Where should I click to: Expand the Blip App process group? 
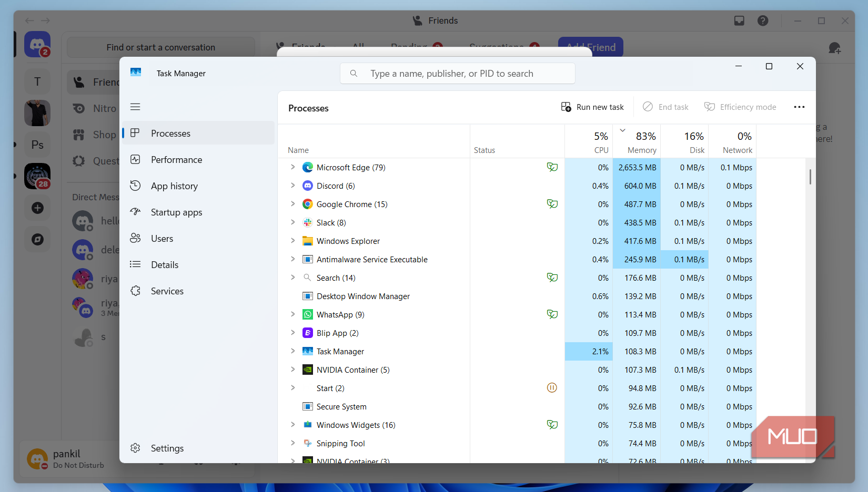tap(293, 333)
